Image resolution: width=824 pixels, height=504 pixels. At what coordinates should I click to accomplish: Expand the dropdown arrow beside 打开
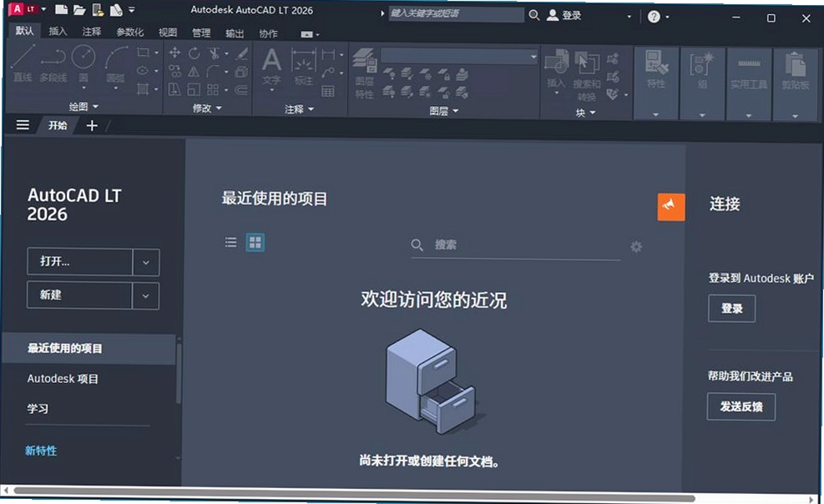145,262
